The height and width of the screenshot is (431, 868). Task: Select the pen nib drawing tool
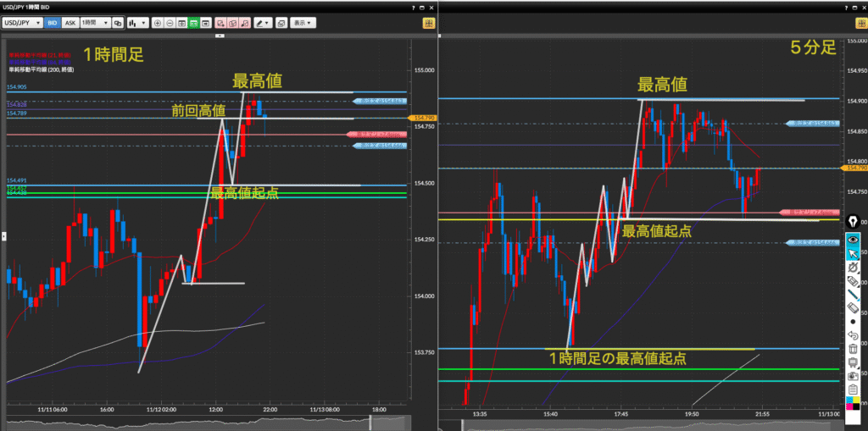tap(854, 224)
